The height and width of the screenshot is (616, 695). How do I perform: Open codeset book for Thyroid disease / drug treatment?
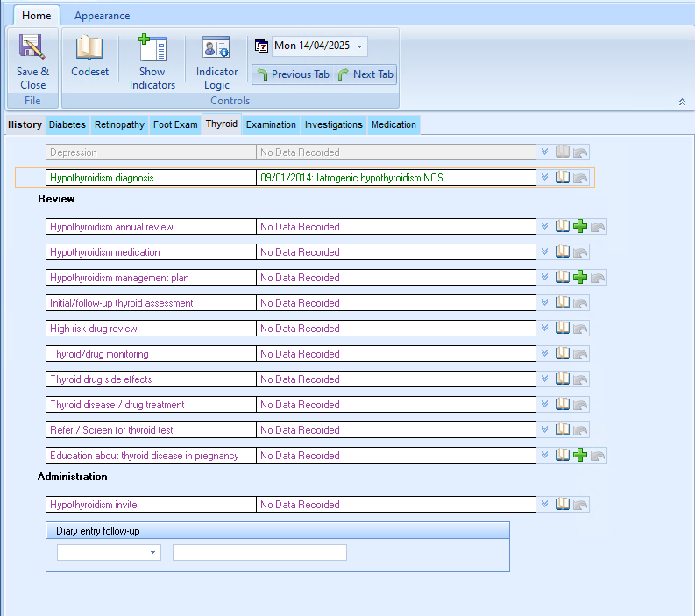[563, 404]
